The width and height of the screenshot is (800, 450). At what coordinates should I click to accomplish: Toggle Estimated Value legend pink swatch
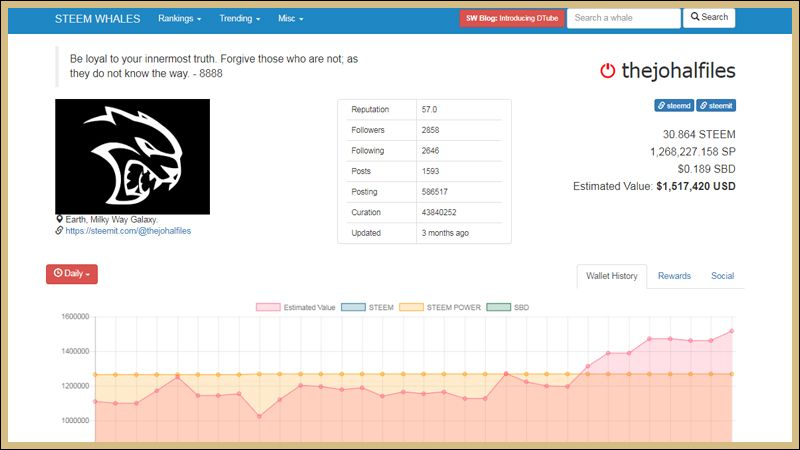click(268, 307)
